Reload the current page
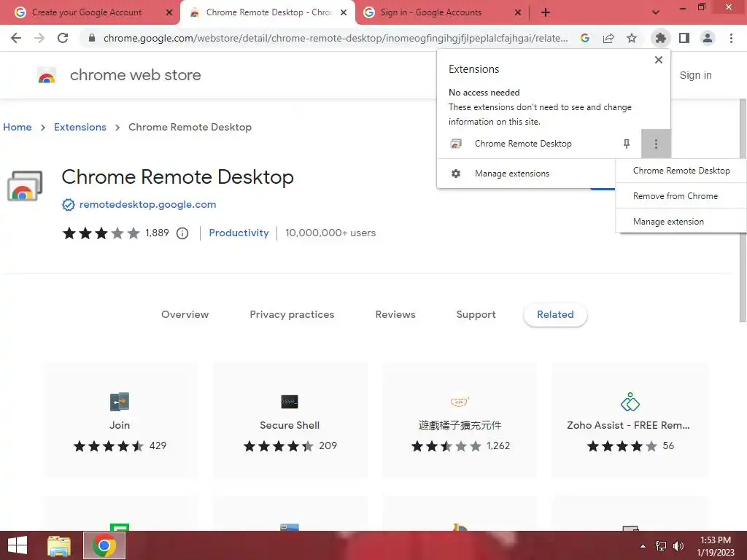 click(63, 38)
